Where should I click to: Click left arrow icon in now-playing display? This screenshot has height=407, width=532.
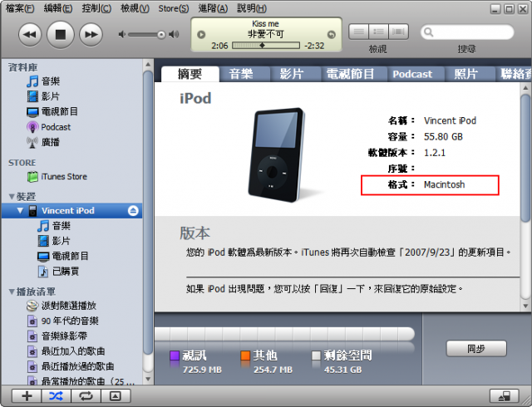point(201,35)
